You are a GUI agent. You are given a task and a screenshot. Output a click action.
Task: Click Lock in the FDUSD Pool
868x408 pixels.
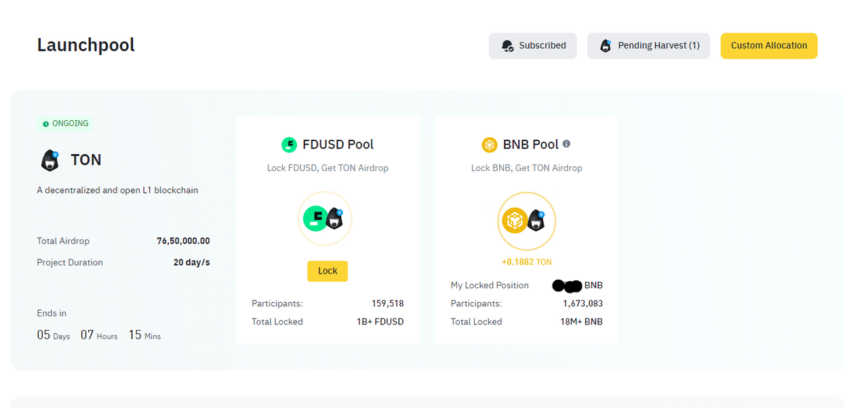(x=328, y=271)
